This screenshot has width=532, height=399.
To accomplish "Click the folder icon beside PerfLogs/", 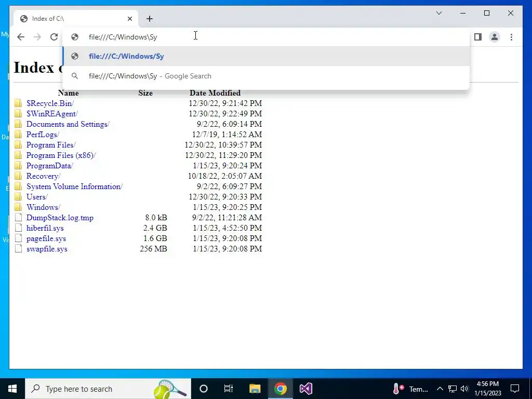I will [x=18, y=135].
